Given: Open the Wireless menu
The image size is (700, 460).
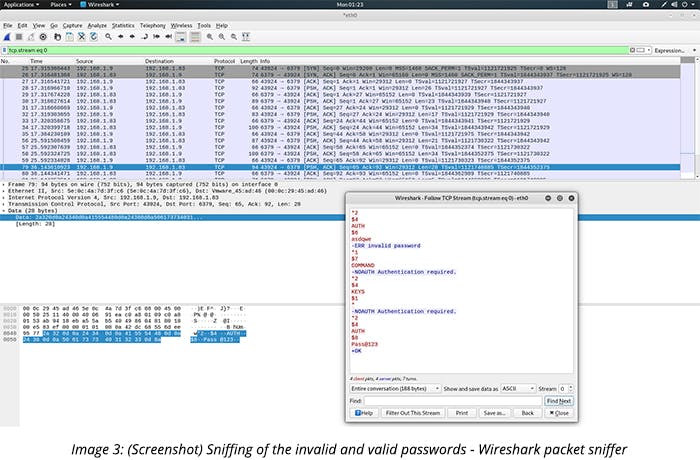Looking at the screenshot, I should coord(181,25).
